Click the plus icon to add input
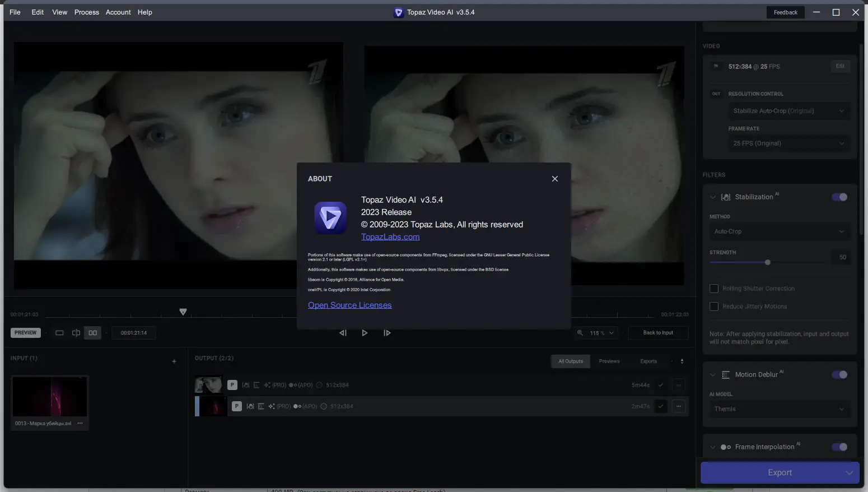 tap(174, 361)
